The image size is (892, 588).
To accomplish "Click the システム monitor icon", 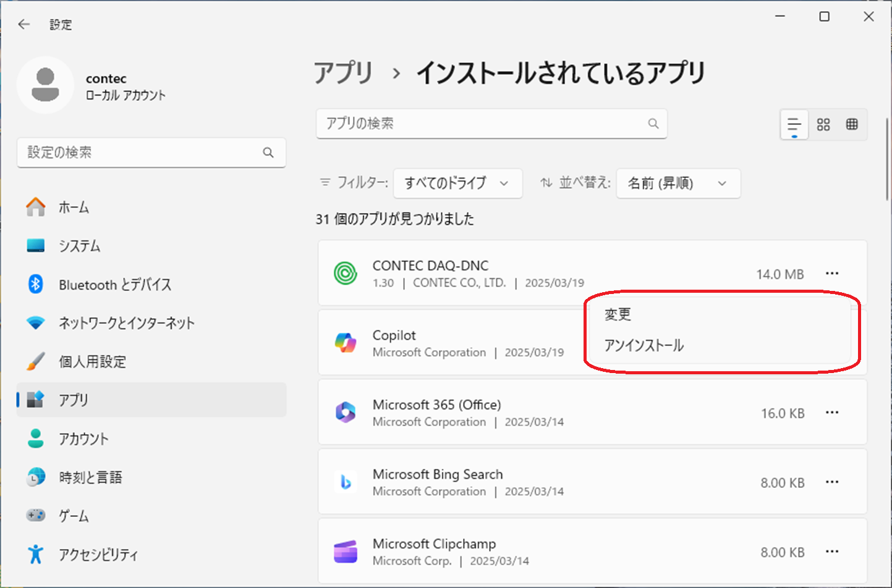I will pos(36,245).
